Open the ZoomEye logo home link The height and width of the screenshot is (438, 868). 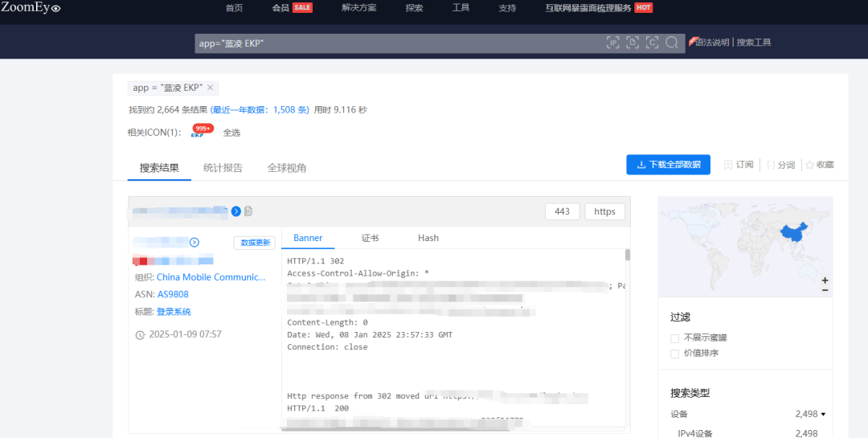tap(31, 7)
